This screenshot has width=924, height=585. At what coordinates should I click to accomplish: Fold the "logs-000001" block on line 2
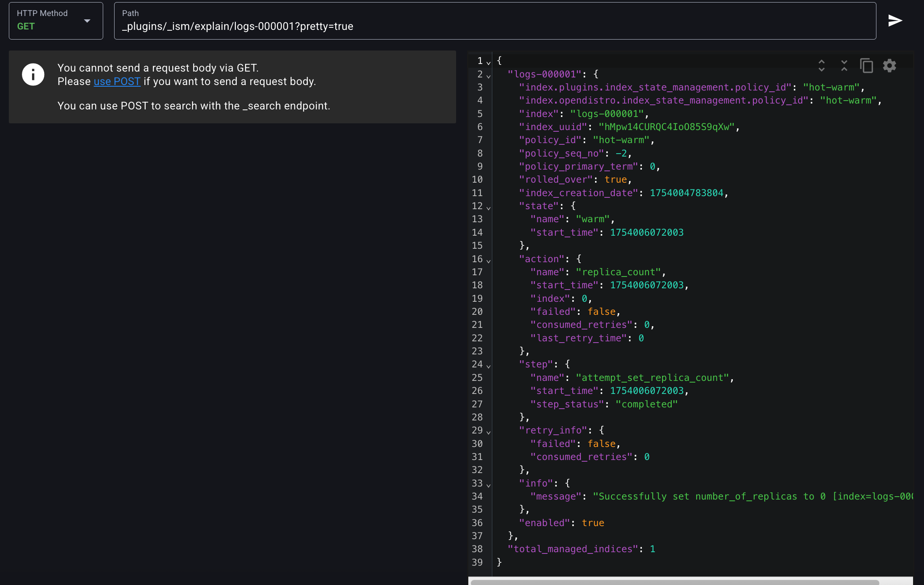point(489,76)
